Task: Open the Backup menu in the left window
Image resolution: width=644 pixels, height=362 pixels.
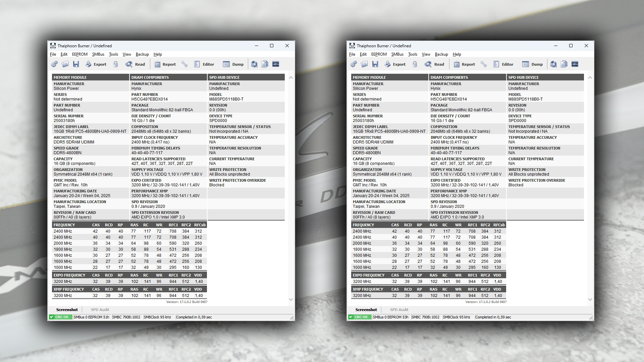Action: pyautogui.click(x=142, y=54)
